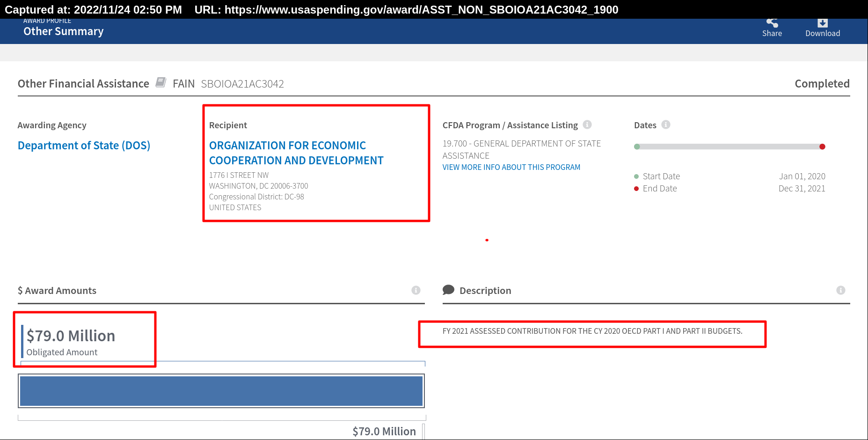Click the Award Amounts section heading

click(57, 291)
